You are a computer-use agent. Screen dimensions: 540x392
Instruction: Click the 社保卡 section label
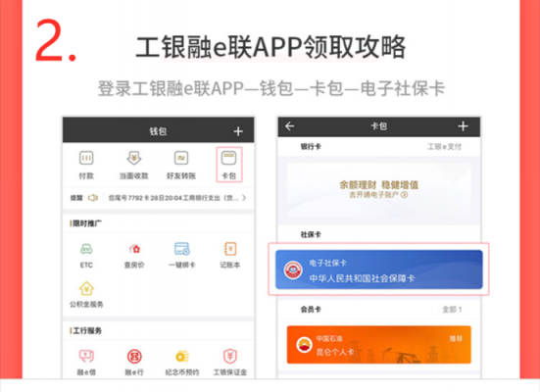[x=311, y=235]
